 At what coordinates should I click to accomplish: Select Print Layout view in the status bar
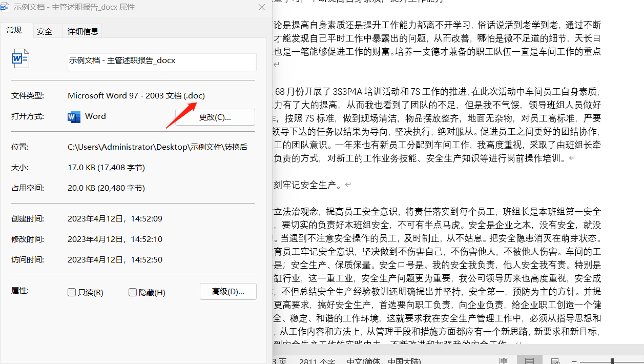tap(530, 361)
